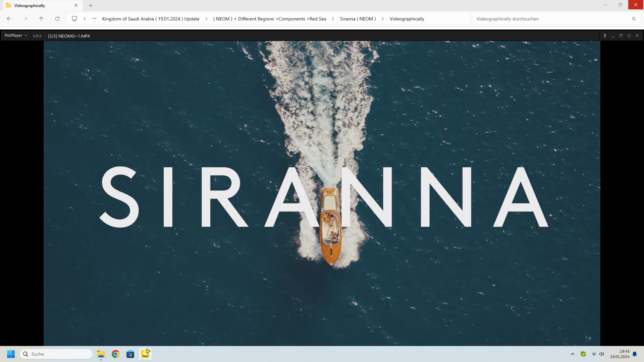
Task: Click Videographically breadcrumb segment
Action: (407, 19)
